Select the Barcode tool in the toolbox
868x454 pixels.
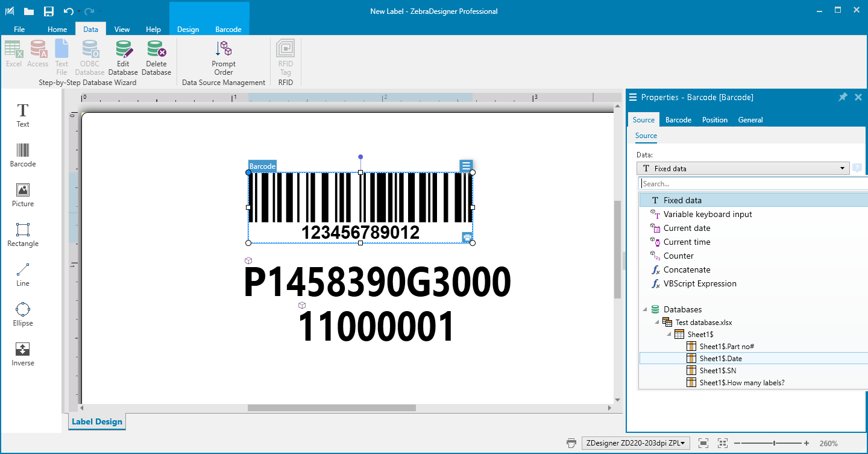coord(23,155)
